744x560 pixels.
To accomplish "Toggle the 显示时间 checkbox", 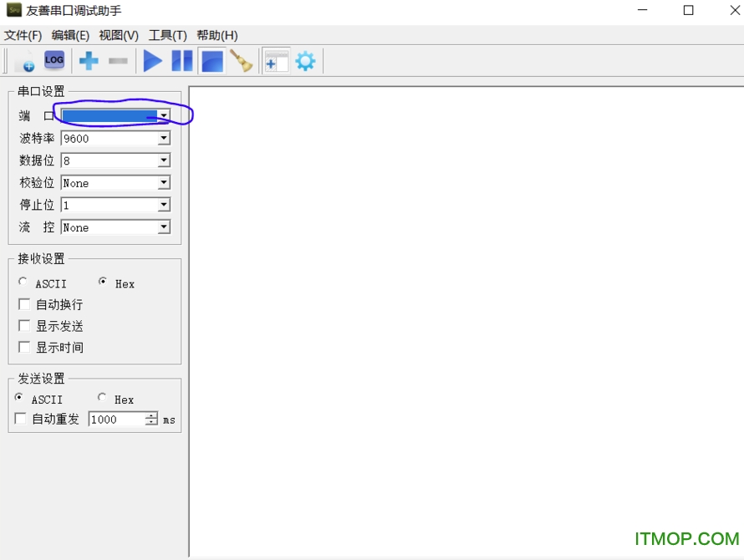I will point(24,348).
